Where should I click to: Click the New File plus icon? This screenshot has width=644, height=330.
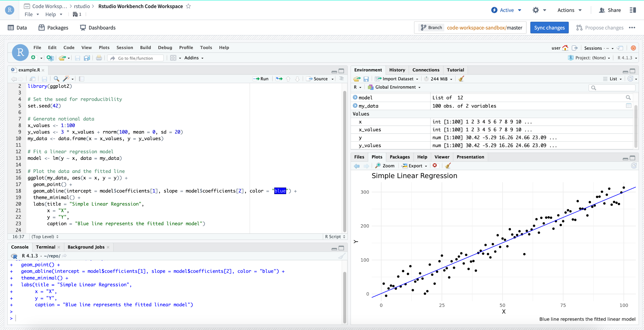pyautogui.click(x=34, y=58)
